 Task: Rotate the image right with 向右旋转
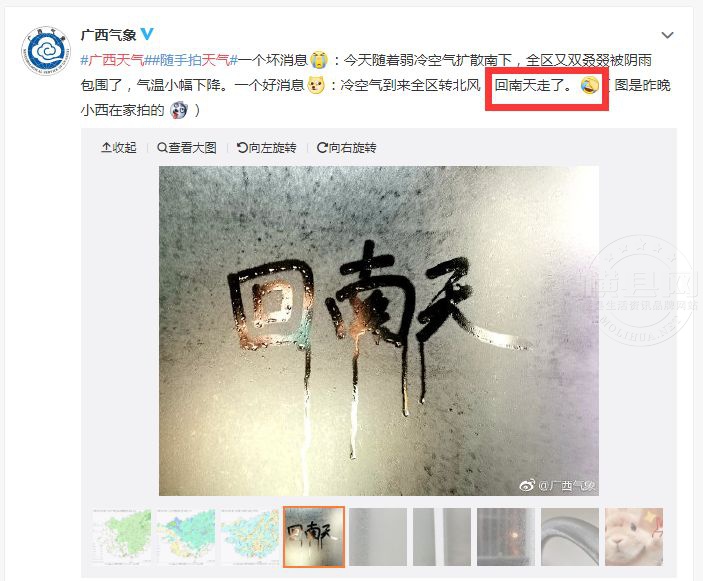click(x=347, y=147)
